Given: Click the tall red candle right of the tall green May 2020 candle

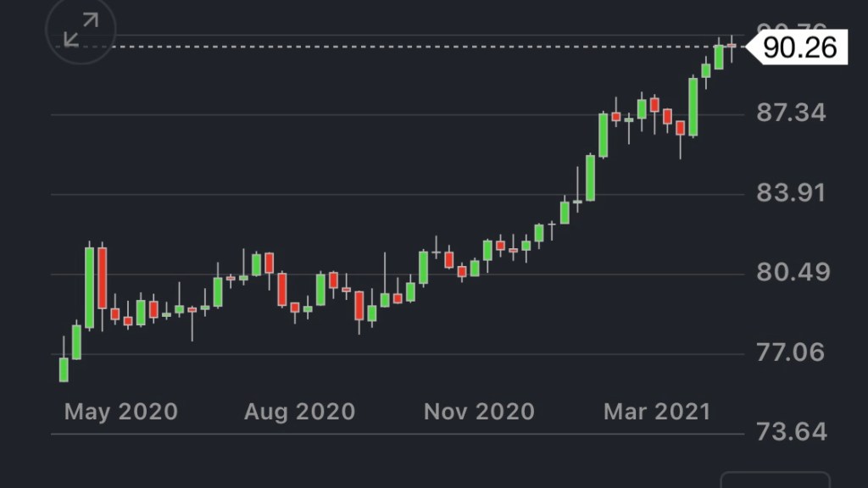Looking at the screenshot, I should tap(103, 278).
